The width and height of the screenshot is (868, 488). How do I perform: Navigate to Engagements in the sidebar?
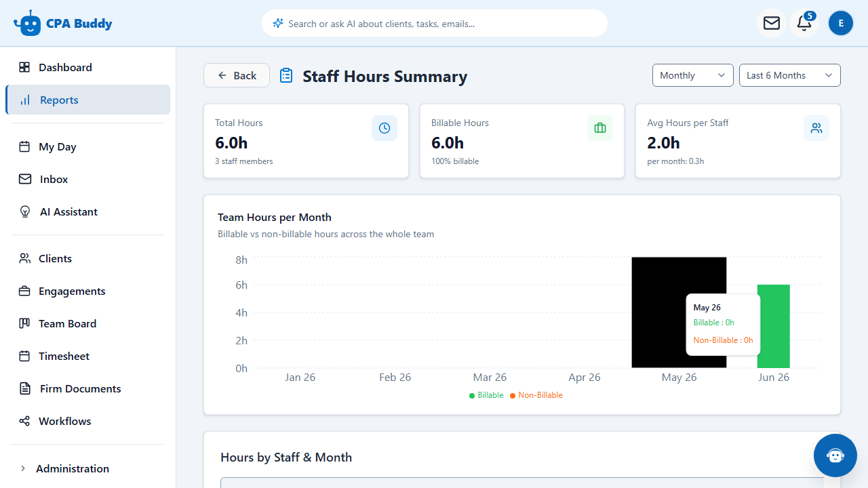[87, 291]
